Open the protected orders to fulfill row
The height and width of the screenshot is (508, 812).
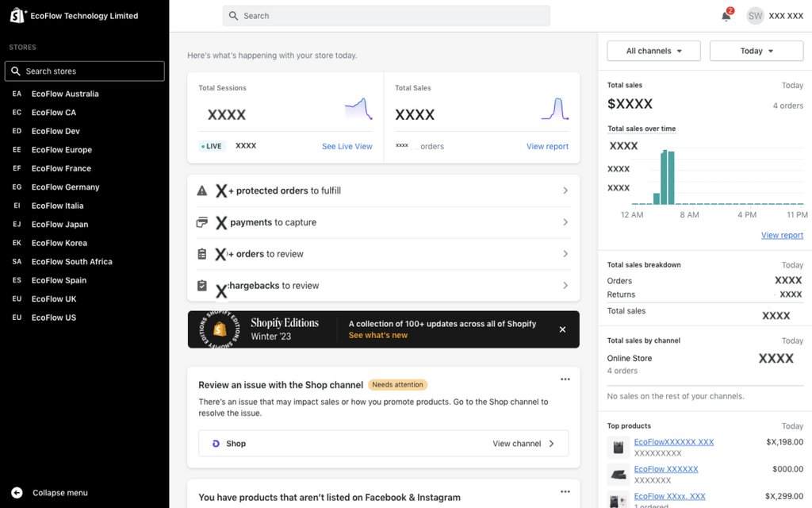pos(383,190)
